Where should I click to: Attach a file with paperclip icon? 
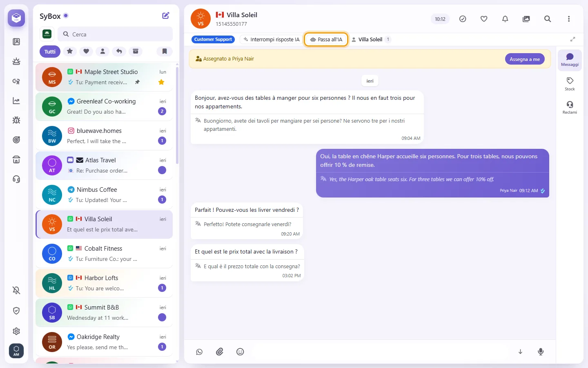[x=220, y=352]
